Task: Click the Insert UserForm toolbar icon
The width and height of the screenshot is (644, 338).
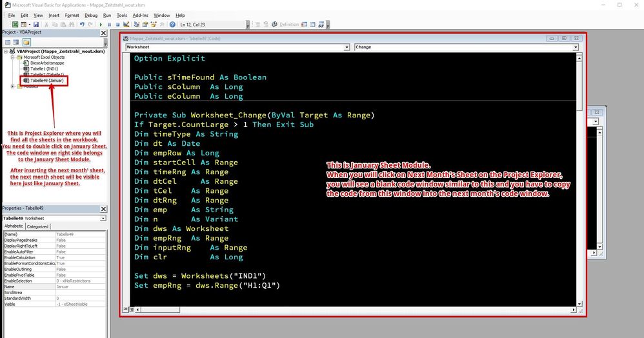Action: tap(23, 25)
